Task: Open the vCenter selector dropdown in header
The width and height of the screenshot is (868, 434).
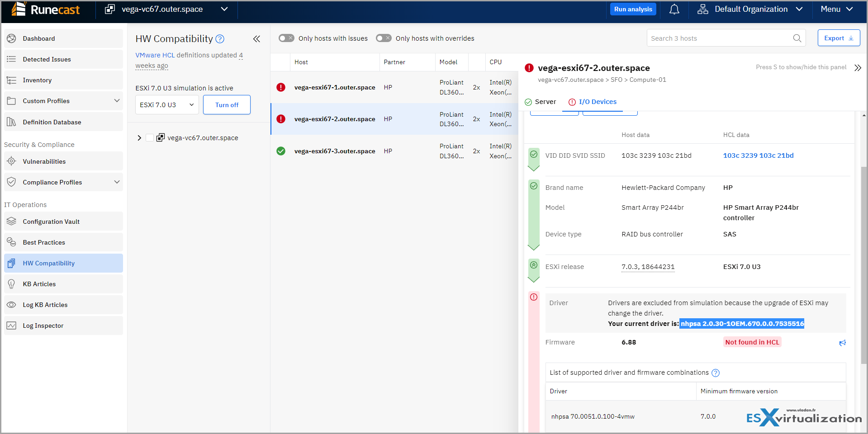Action: [224, 9]
